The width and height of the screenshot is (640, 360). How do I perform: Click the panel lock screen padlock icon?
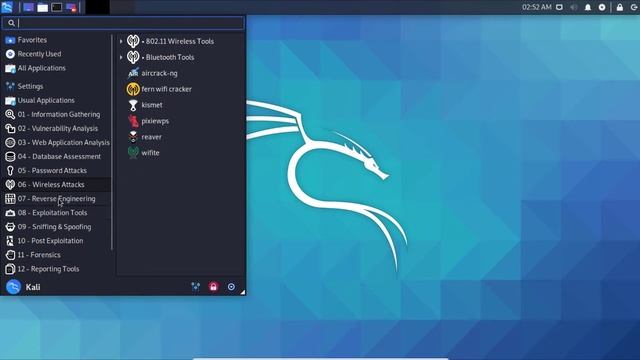tap(620, 7)
